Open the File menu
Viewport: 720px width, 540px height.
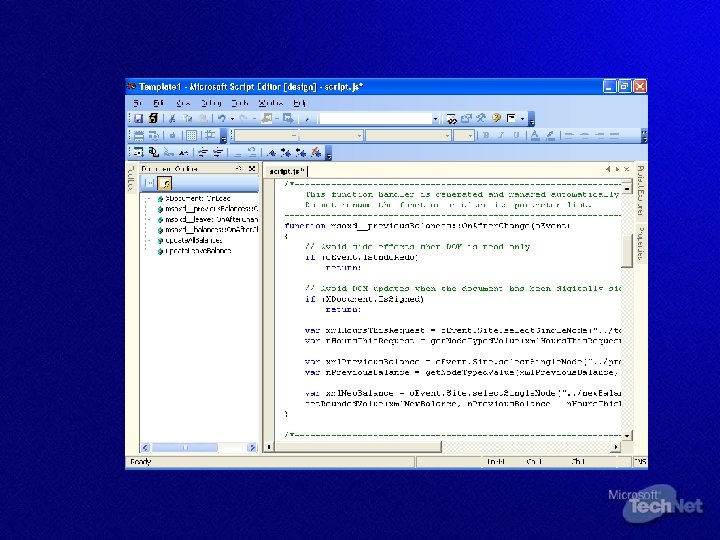(x=137, y=103)
